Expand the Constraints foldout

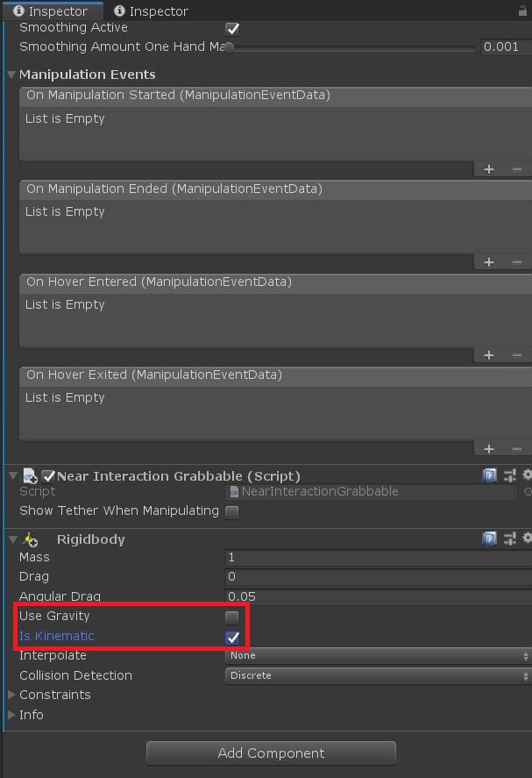pyautogui.click(x=12, y=695)
